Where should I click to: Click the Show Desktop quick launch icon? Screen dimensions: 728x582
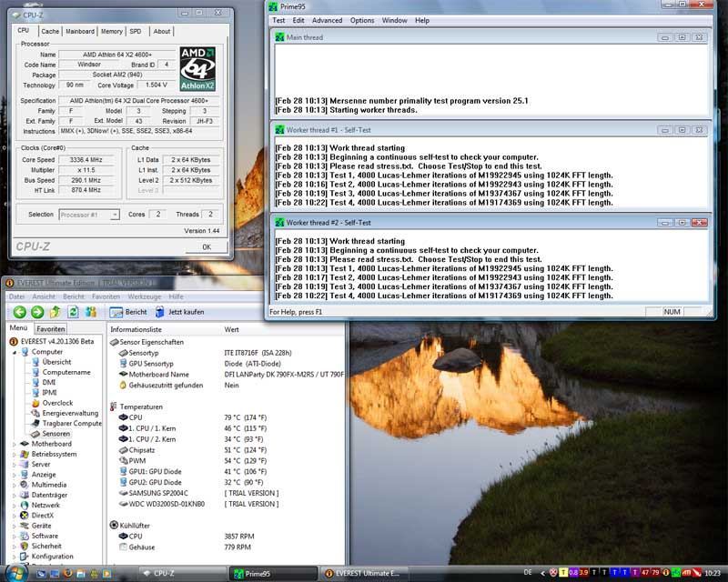[x=41, y=573]
